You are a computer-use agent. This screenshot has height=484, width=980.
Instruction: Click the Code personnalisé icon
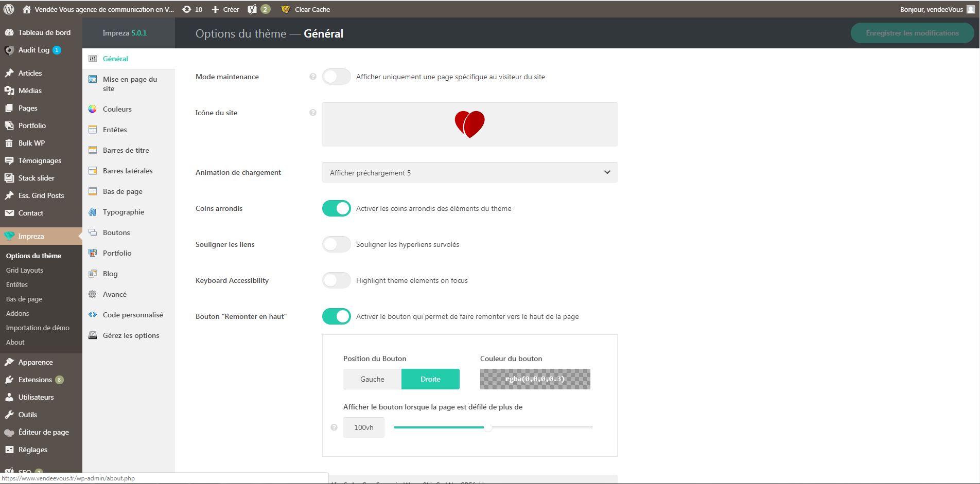point(93,315)
